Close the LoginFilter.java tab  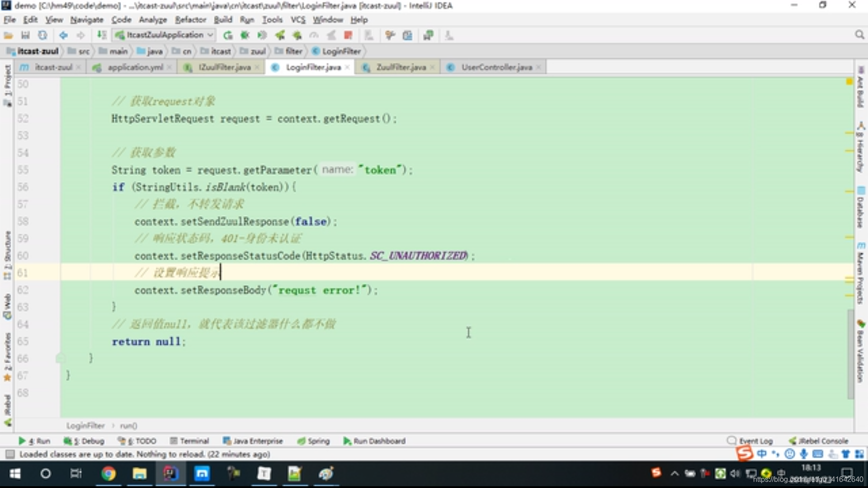pyautogui.click(x=347, y=67)
